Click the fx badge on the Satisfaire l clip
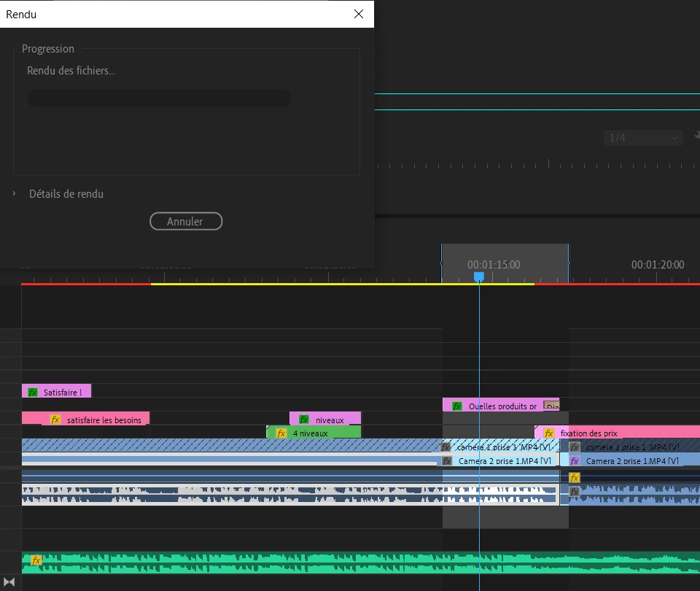This screenshot has width=700, height=591. click(x=33, y=393)
